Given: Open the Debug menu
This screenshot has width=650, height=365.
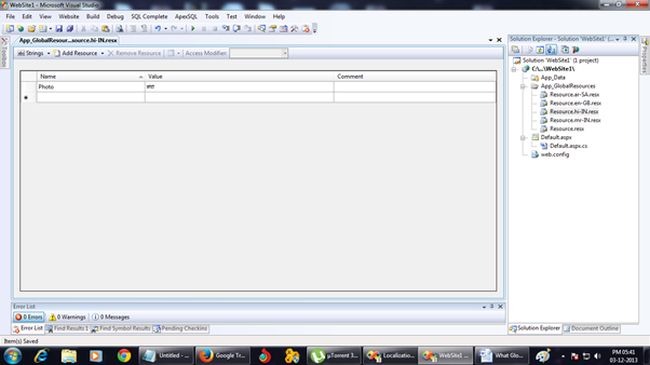Looking at the screenshot, I should tap(115, 17).
